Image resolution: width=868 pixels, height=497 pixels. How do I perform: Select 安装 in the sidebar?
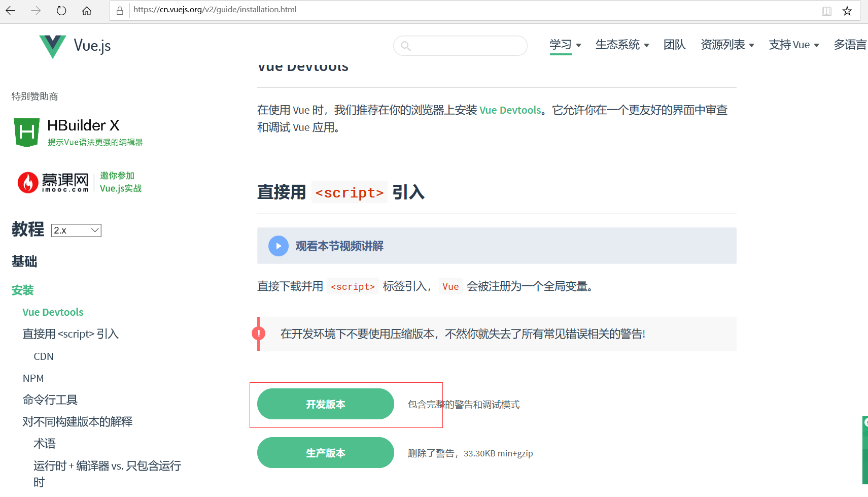(23, 290)
